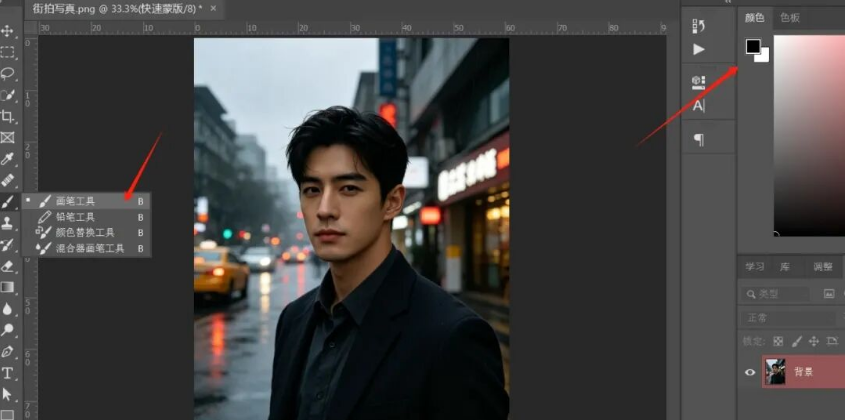This screenshot has width=845, height=420.
Task: Toggle the pixel layer filter icon
Action: pyautogui.click(x=829, y=294)
